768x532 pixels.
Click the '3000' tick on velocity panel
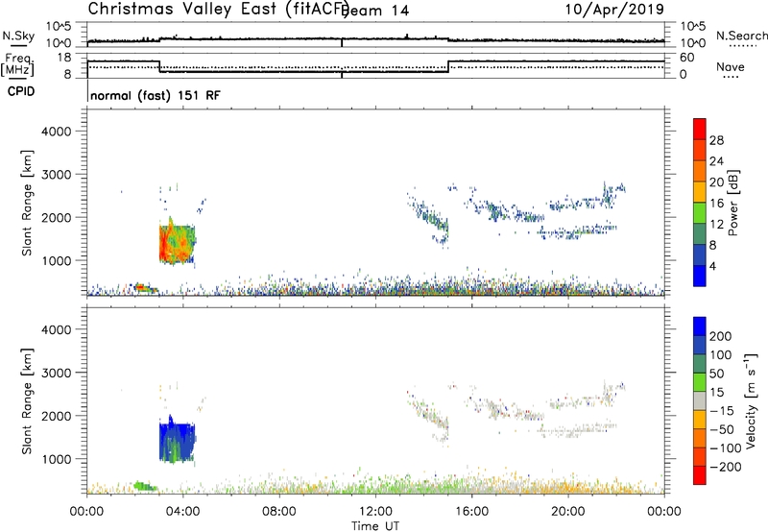pos(57,373)
